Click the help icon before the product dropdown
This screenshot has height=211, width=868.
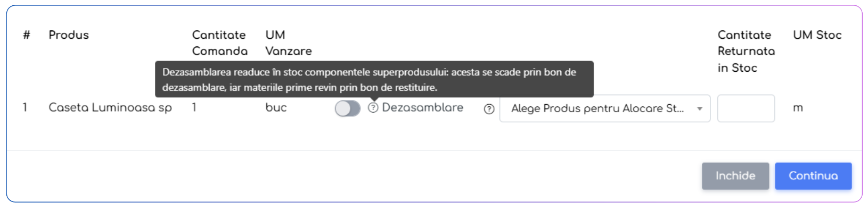(x=489, y=109)
